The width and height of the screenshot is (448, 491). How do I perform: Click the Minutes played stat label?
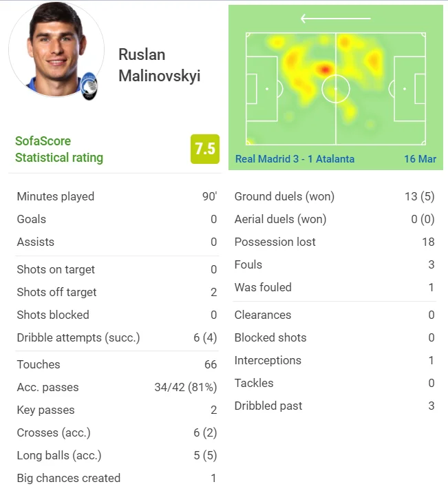pyautogui.click(x=56, y=196)
